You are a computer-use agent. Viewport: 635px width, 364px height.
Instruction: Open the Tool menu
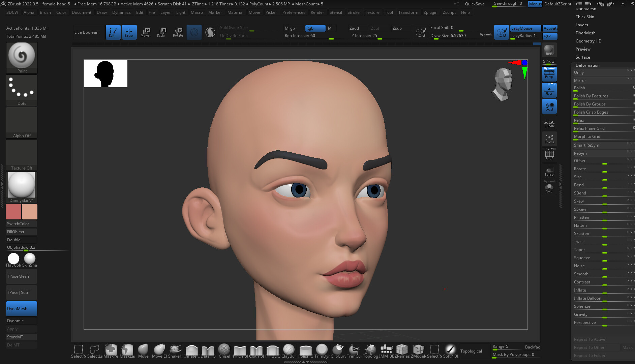coord(389,12)
